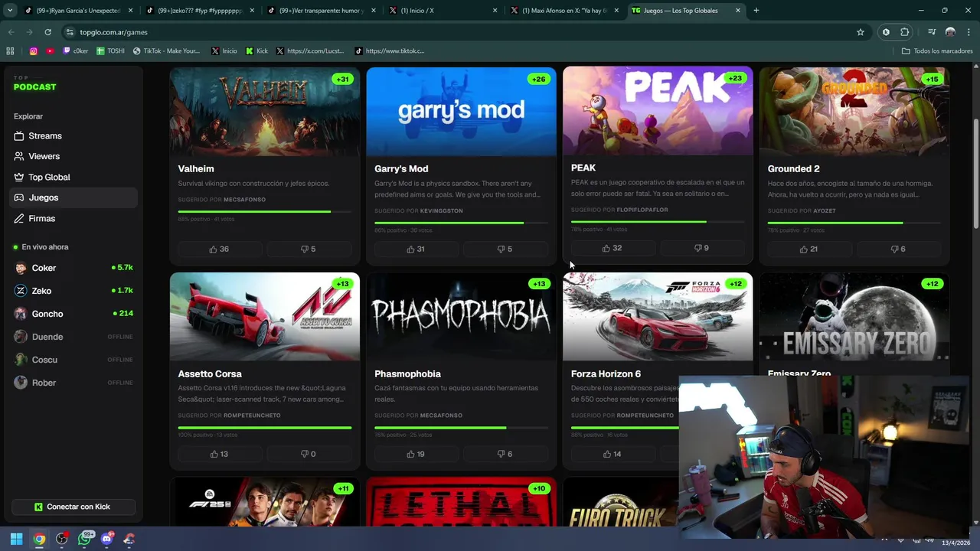
Task: Select the Juegos sidebar item
Action: (73, 197)
